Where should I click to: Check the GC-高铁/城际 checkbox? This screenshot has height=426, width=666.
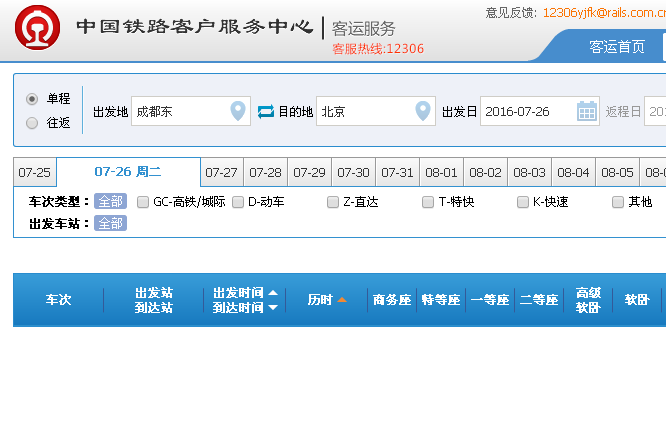pos(143,202)
